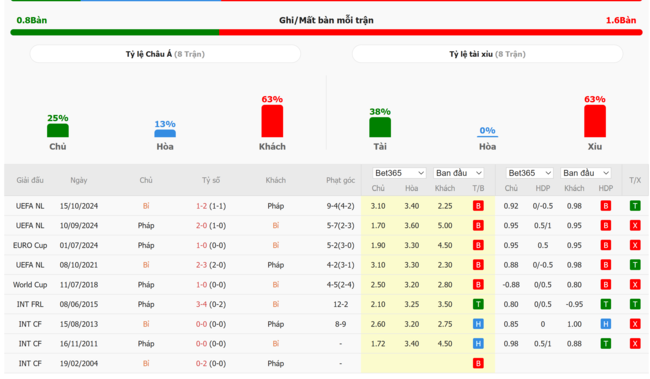Screen dimensions: 650x379
Task: Click the red B result badge in the 19/02/2004 row
Action: coord(478,363)
